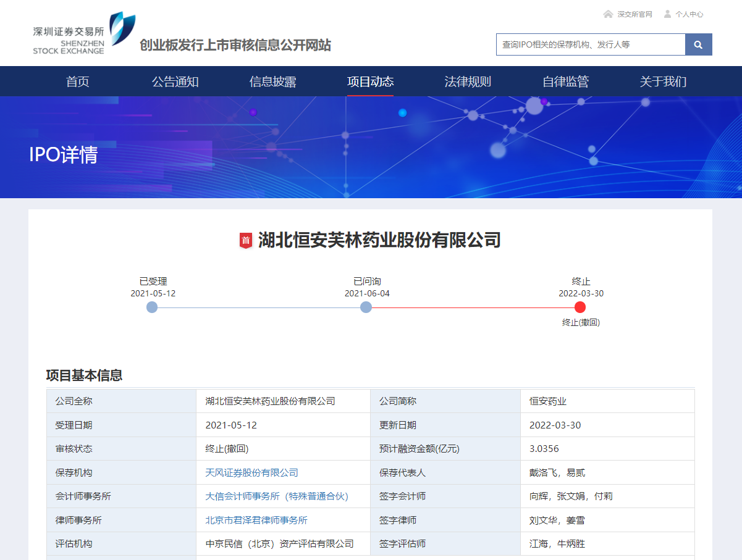Click the 受理日期 value 2021-05-12
Screen dimensions: 742x560
pos(231,425)
